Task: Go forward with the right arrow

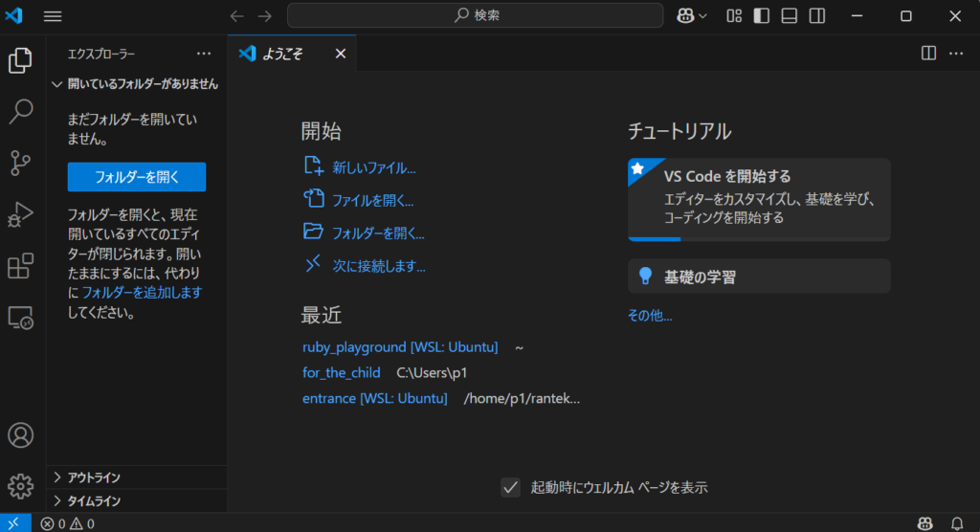Action: click(x=265, y=16)
